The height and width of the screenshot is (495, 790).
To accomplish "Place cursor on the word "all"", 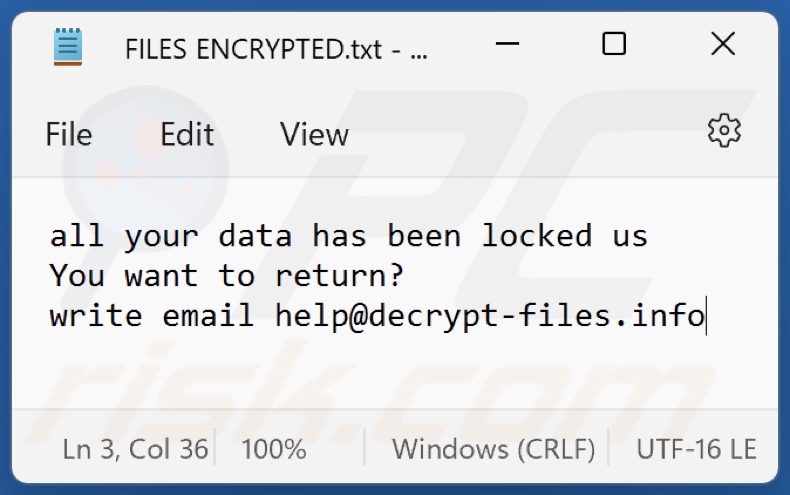I will [x=77, y=236].
